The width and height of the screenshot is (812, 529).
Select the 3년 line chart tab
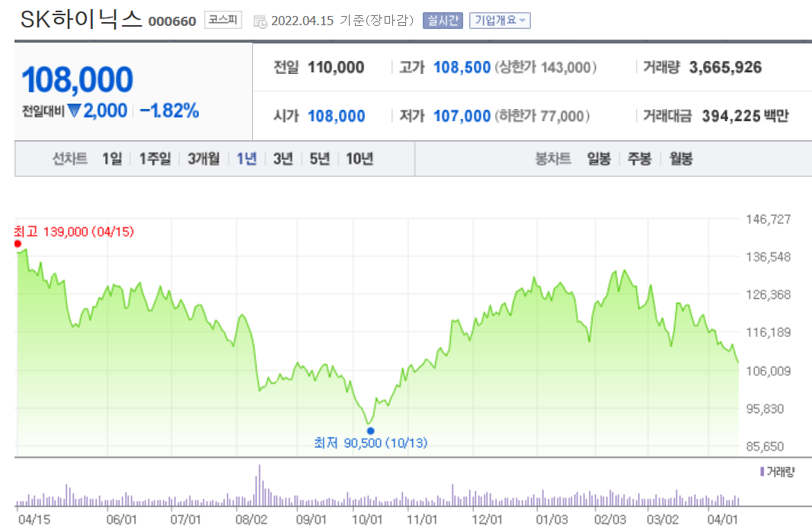coord(283,159)
